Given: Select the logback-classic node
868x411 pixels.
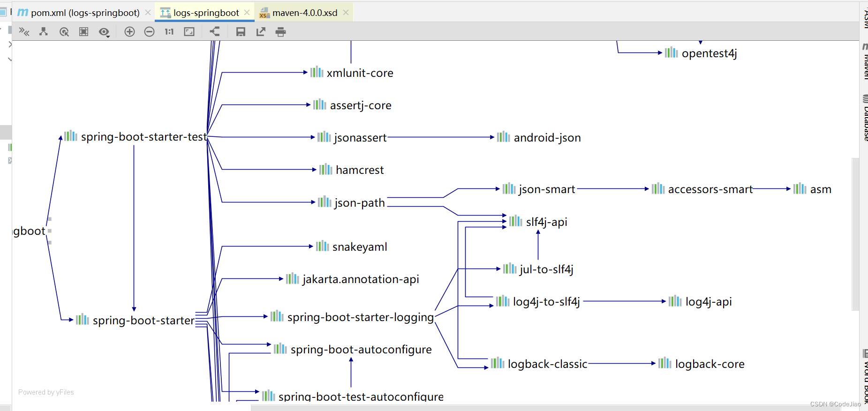Looking at the screenshot, I should pos(539,364).
